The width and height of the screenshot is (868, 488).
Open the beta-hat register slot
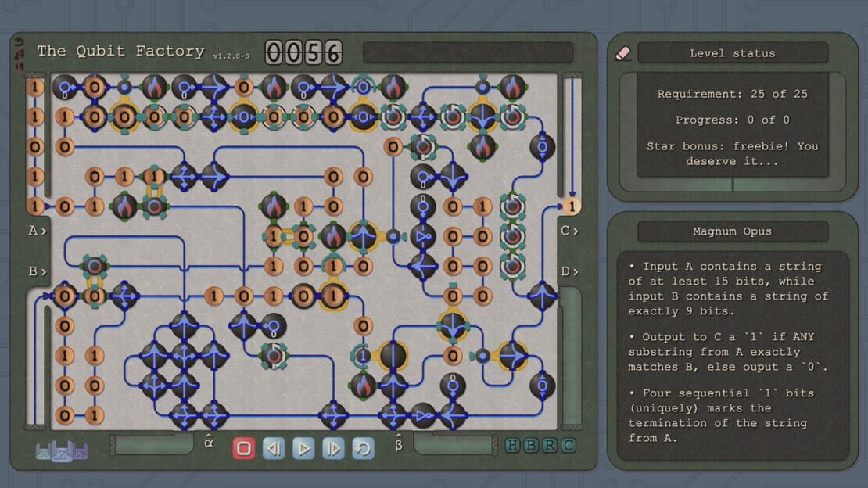(x=455, y=443)
